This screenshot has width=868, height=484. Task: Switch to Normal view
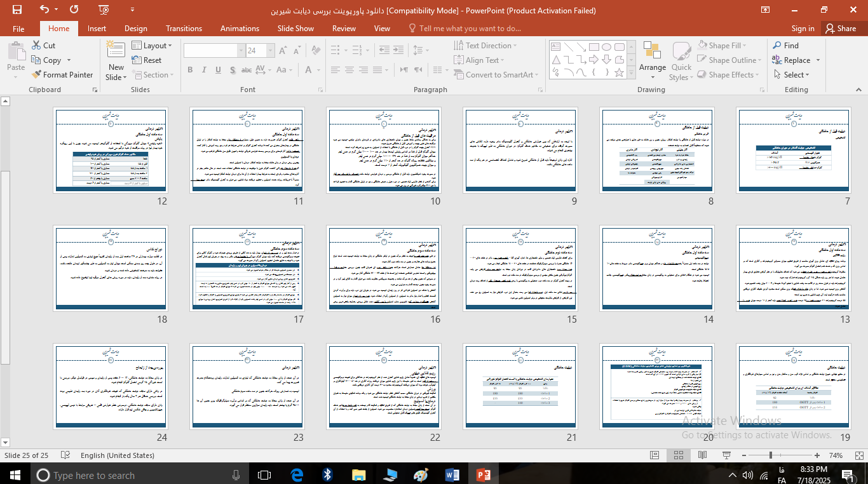[654, 455]
